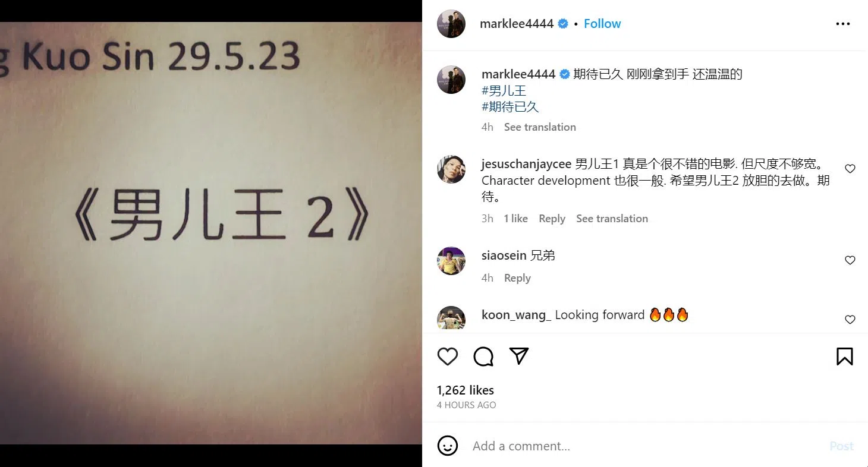View who liked via 1,262 likes
The image size is (868, 467).
pos(466,390)
